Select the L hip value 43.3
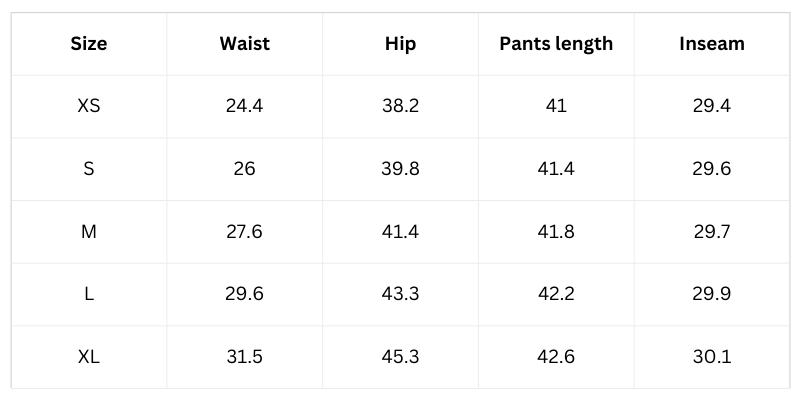Image resolution: width=800 pixels, height=400 pixels. (400, 294)
